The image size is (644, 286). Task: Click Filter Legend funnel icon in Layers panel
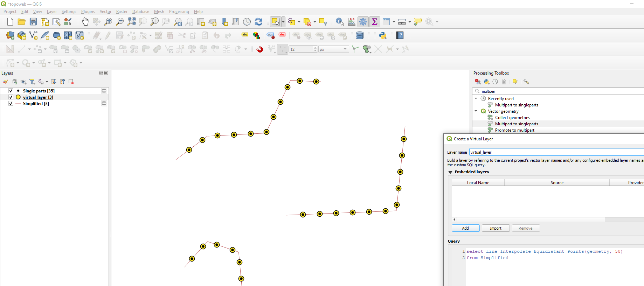point(32,82)
